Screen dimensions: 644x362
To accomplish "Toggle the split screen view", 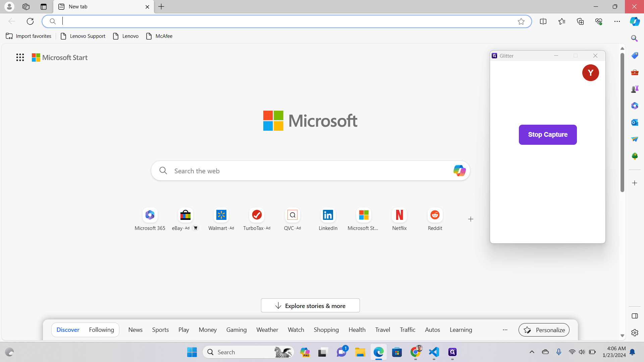I will click(x=543, y=21).
